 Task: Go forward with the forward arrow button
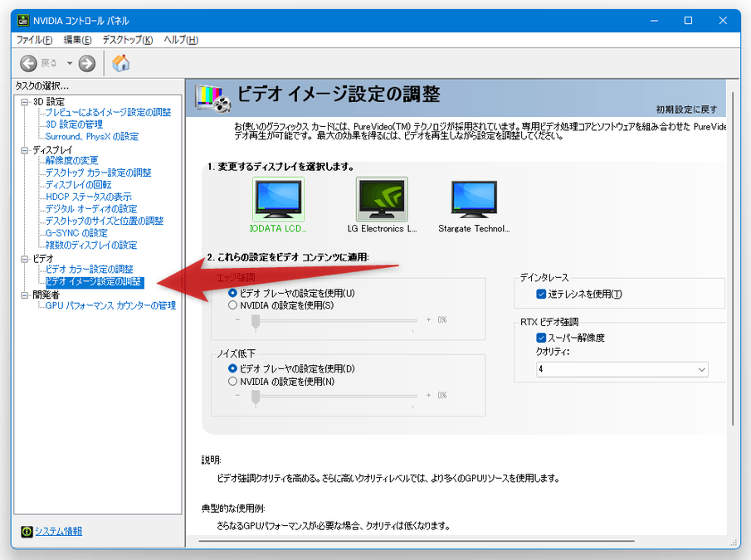(x=86, y=63)
